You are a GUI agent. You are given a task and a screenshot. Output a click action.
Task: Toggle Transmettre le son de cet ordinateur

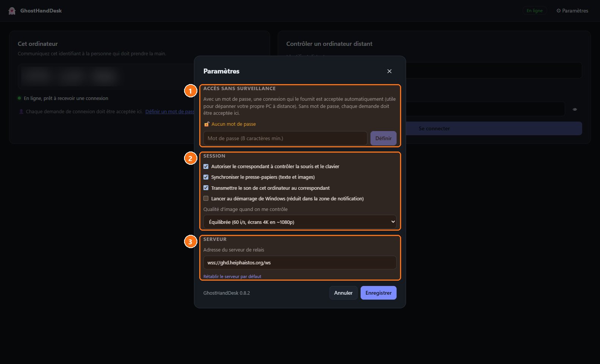(206, 188)
